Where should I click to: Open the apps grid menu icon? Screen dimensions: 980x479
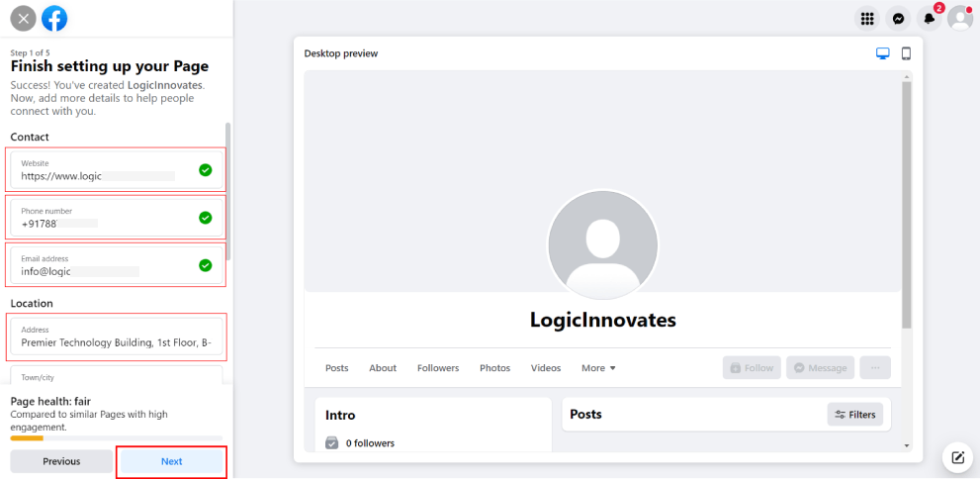867,19
